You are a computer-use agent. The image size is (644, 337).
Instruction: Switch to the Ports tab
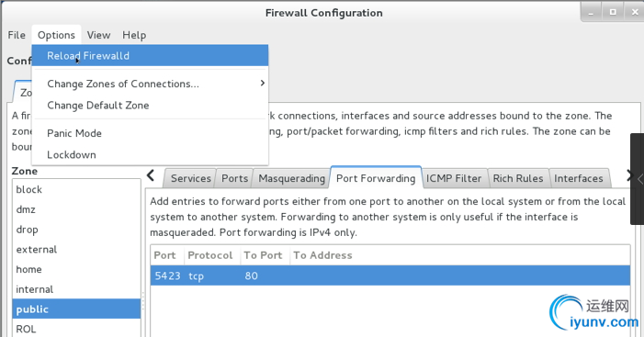(x=234, y=178)
